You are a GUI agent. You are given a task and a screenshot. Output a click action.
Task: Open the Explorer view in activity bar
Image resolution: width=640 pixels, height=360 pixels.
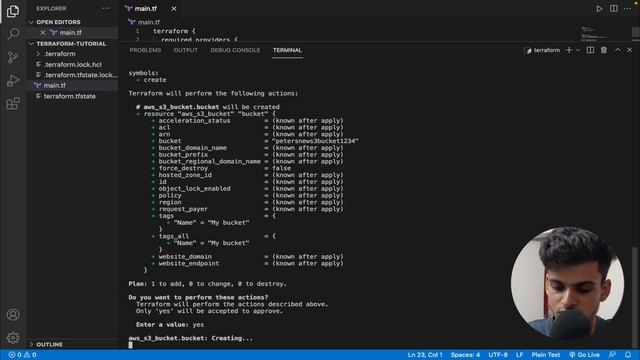pyautogui.click(x=13, y=11)
